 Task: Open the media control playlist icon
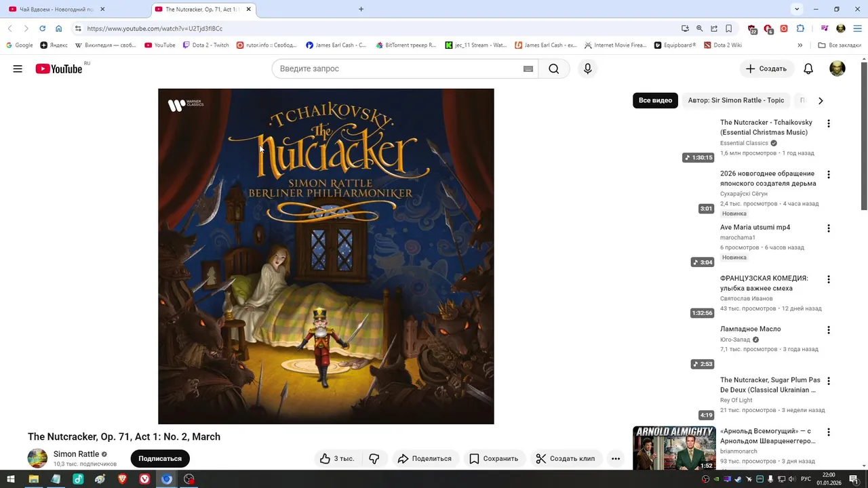pos(825,28)
